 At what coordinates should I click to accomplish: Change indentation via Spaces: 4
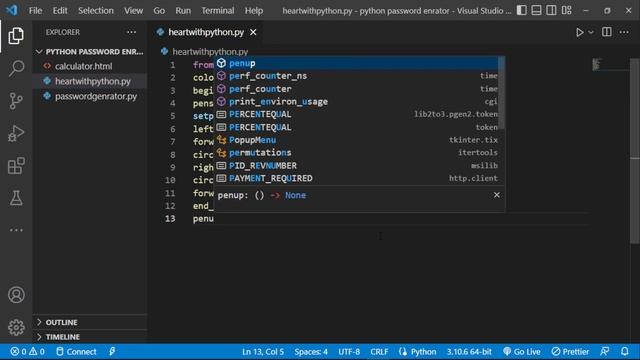point(311,352)
